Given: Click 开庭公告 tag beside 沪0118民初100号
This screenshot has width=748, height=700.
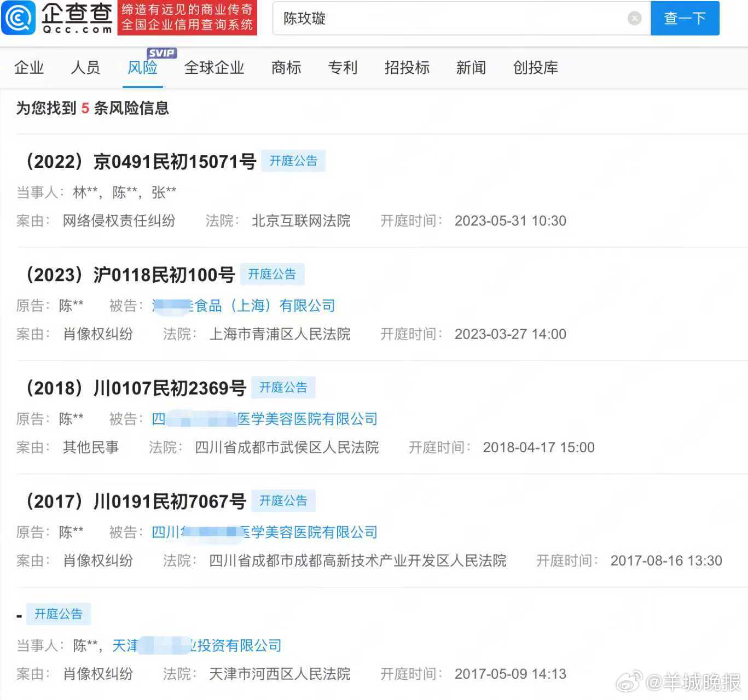Looking at the screenshot, I should click(x=272, y=274).
